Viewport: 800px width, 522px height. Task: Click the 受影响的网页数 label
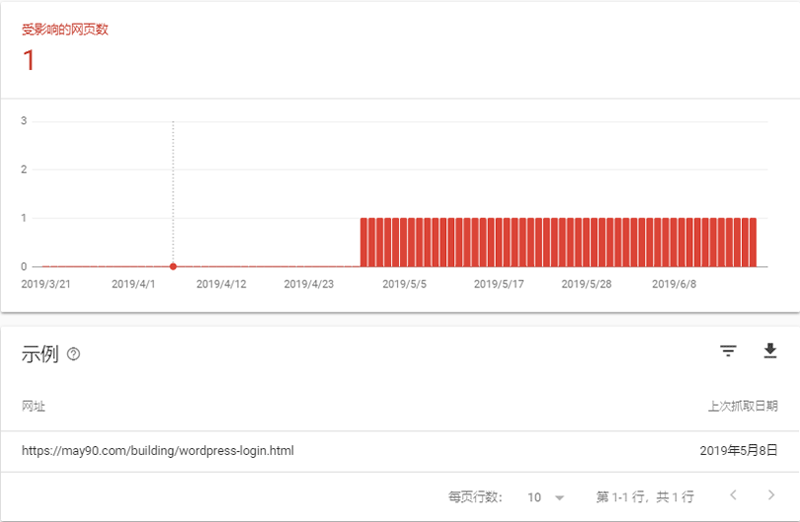pyautogui.click(x=65, y=30)
